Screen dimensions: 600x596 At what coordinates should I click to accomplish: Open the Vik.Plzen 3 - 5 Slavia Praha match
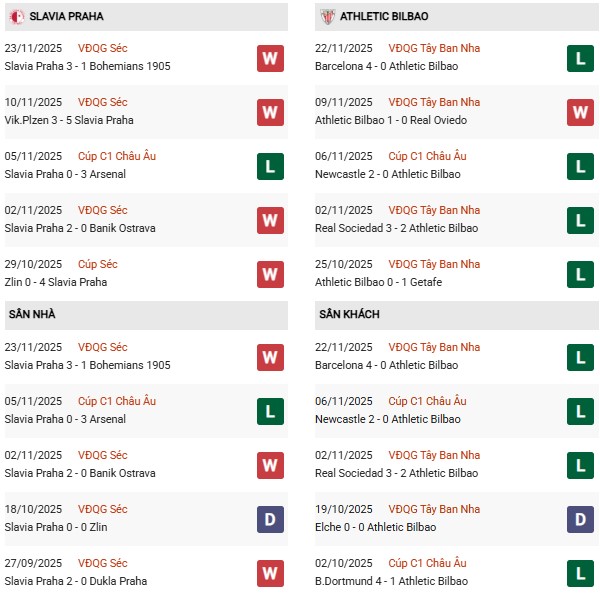(69, 120)
